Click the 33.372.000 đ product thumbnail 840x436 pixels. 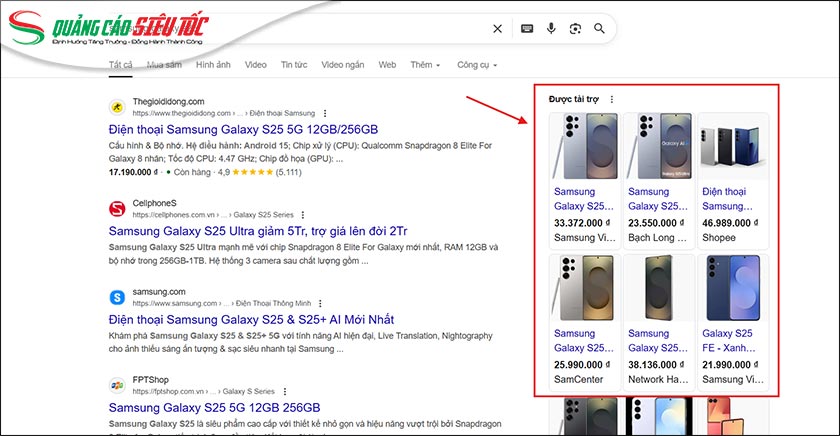point(585,146)
